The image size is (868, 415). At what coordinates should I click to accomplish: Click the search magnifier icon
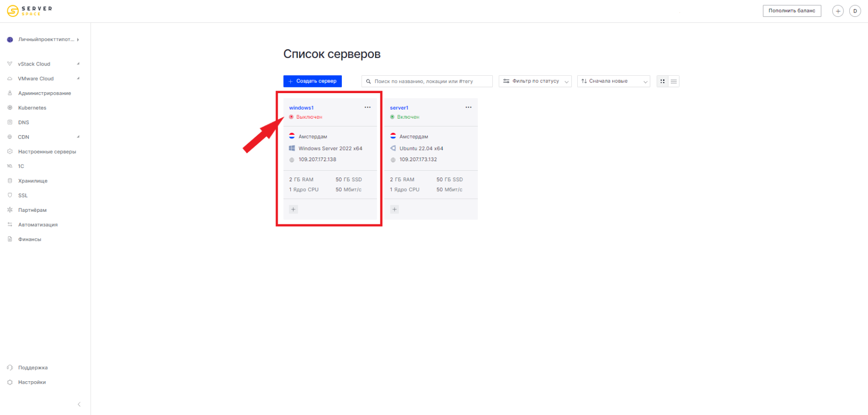(368, 82)
